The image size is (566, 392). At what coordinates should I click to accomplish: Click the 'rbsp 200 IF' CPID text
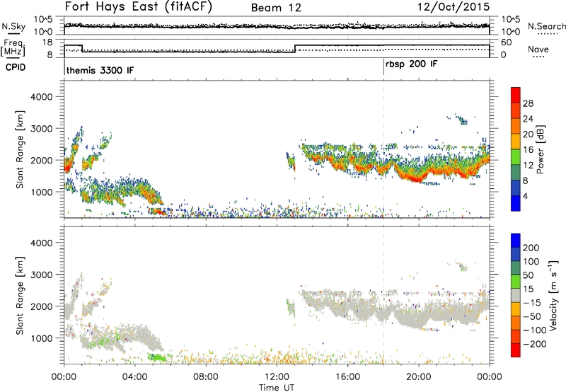click(411, 64)
